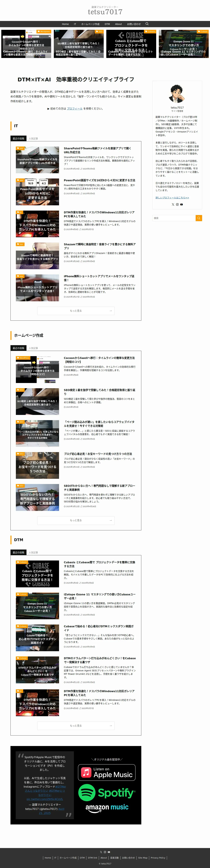Switch to 人気記事 tab in ホームページ作成 section

click(x=33, y=348)
